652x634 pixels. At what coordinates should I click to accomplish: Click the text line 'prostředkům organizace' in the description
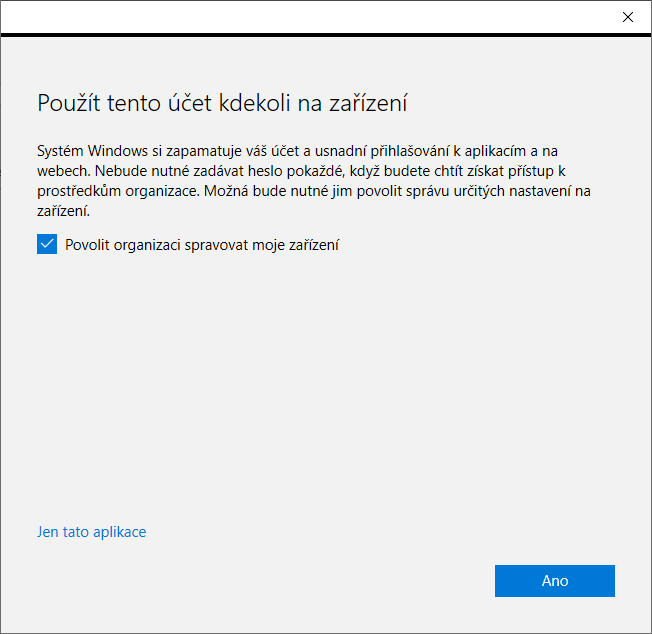coord(119,191)
